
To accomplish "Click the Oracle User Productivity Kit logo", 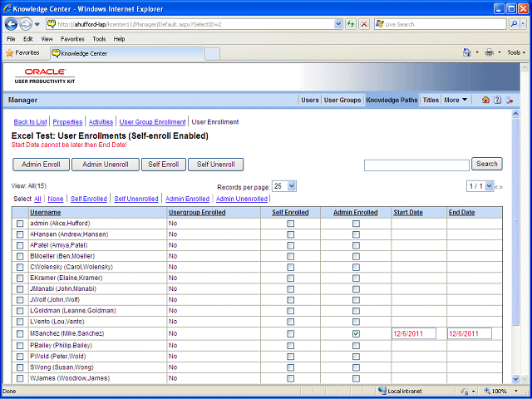I will tap(45, 76).
